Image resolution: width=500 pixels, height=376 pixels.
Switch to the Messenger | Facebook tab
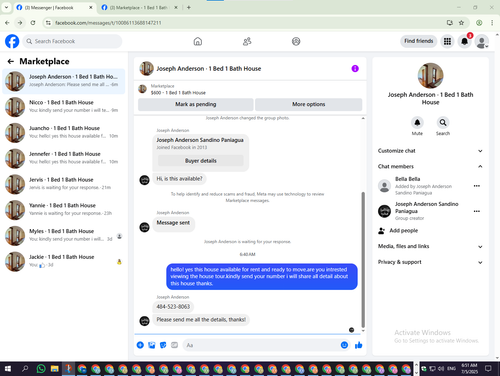pyautogui.click(x=55, y=7)
